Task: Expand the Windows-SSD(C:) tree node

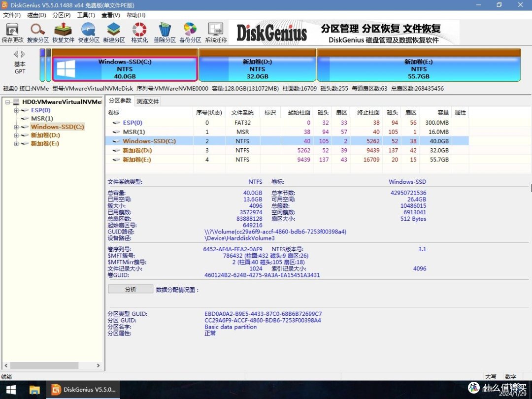Action: coord(16,127)
